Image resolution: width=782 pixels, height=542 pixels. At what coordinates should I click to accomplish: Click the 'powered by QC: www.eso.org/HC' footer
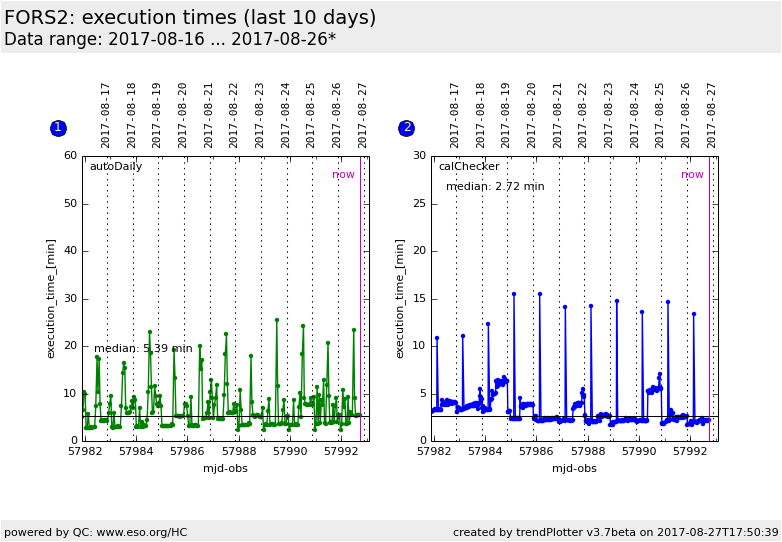tap(95, 532)
